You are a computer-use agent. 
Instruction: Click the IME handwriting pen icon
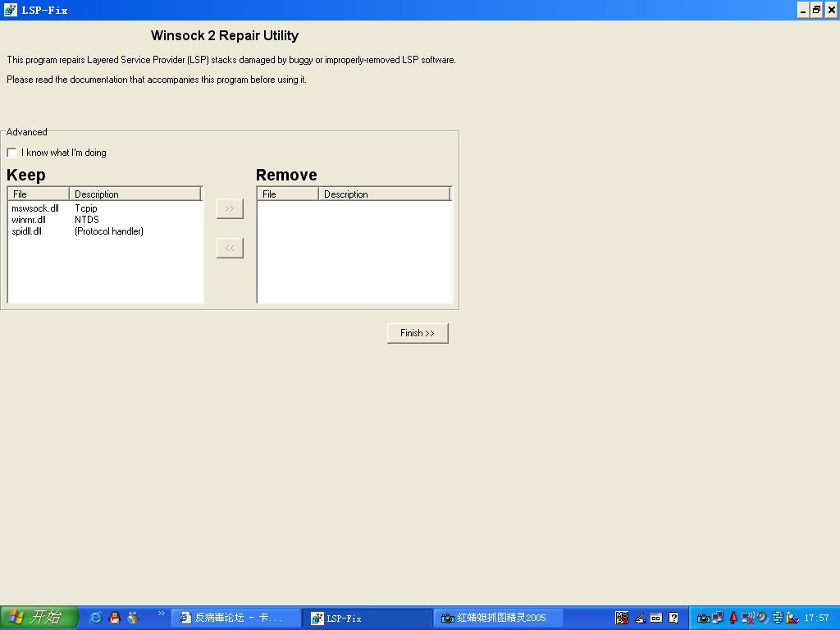640,619
